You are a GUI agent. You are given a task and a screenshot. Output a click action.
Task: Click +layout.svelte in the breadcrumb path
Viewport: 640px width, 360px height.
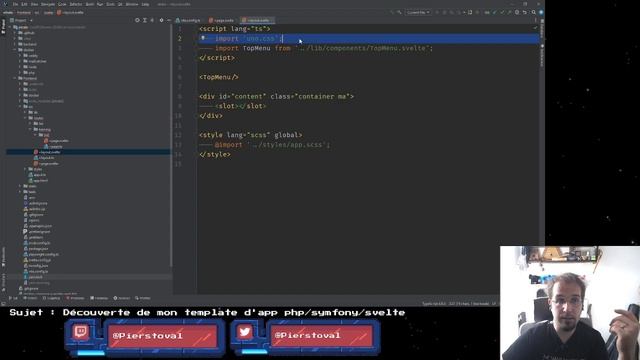click(70, 12)
